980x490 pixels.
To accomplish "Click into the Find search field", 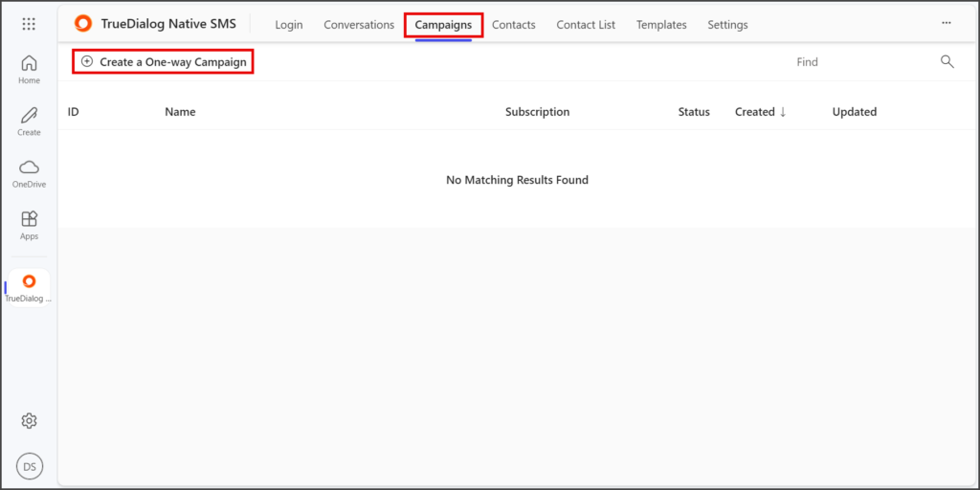I will pos(862,62).
